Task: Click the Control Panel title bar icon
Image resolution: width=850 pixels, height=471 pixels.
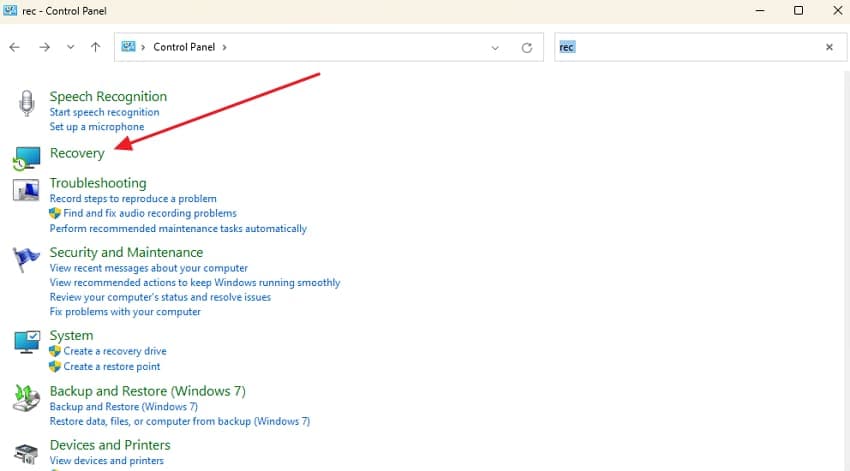Action: 10,10
